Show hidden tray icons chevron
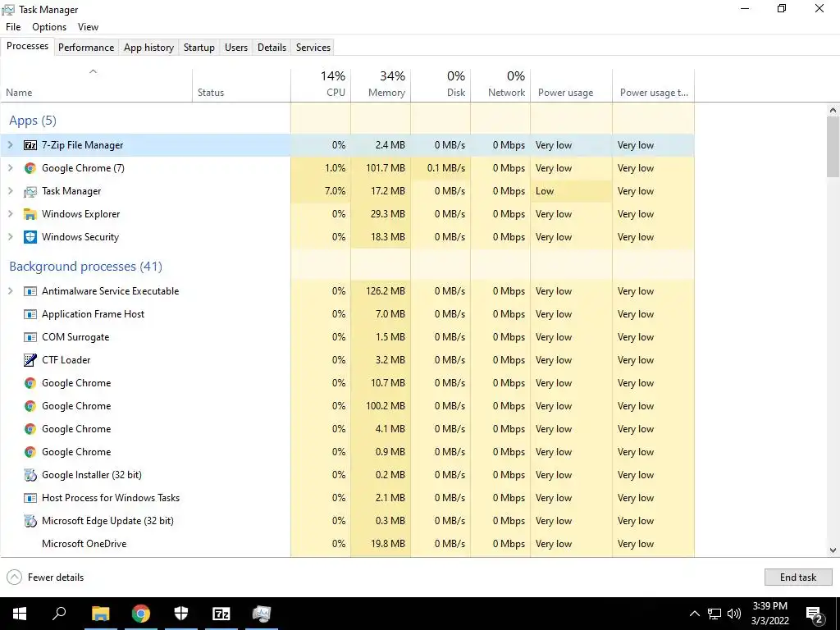 (694, 614)
